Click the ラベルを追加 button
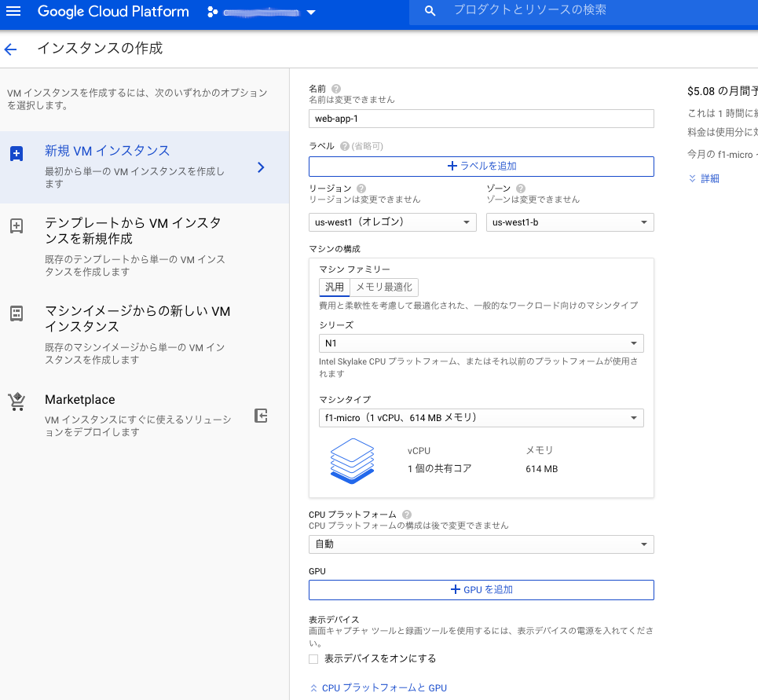Image resolution: width=758 pixels, height=700 pixels. 480,167
